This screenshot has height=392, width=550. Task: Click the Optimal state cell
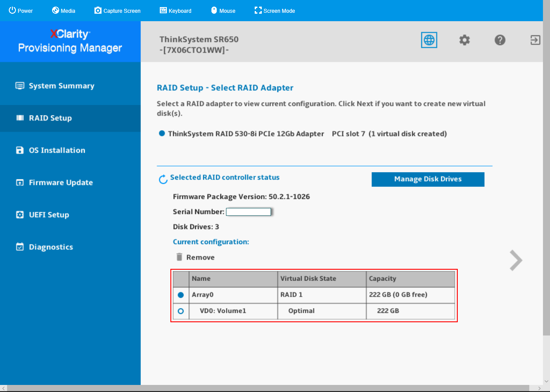[x=322, y=311]
